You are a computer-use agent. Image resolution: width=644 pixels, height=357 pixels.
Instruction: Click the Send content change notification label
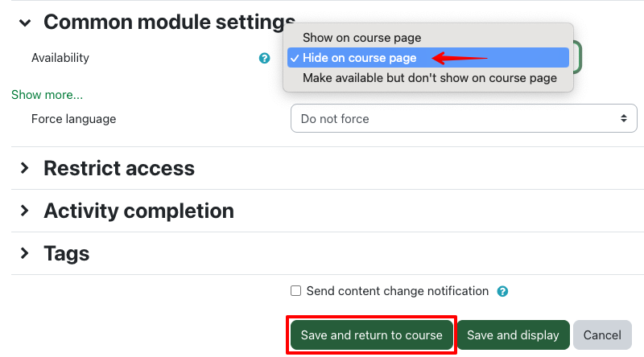click(398, 291)
